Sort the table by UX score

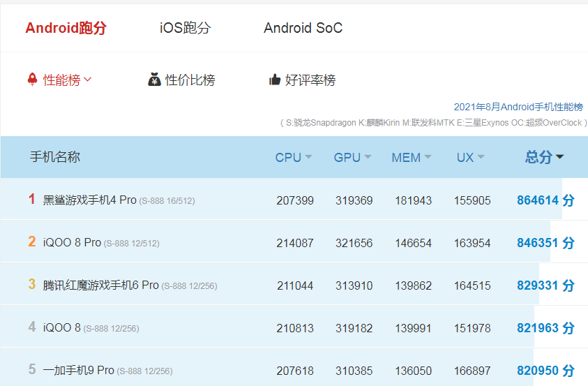[x=470, y=157]
